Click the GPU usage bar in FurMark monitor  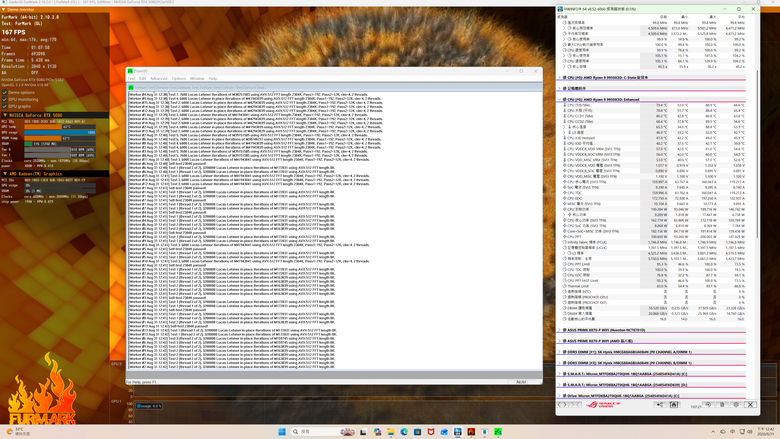tap(60, 132)
